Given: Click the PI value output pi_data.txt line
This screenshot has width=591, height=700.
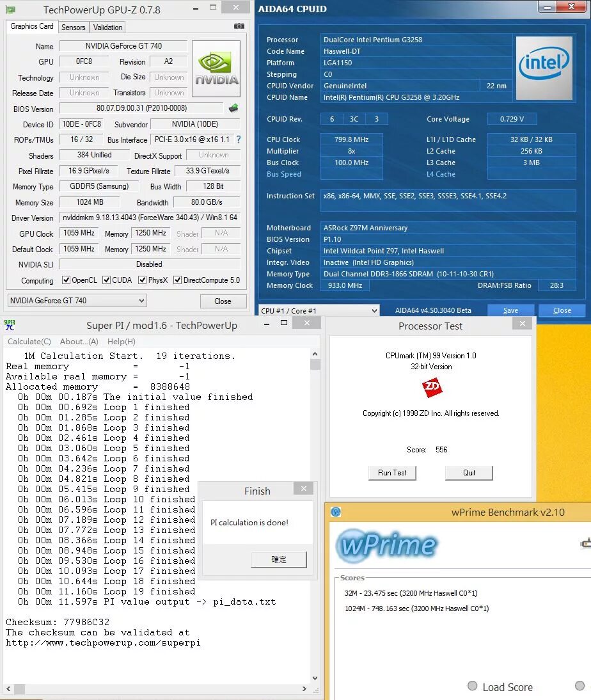Looking at the screenshot, I should click(147, 602).
